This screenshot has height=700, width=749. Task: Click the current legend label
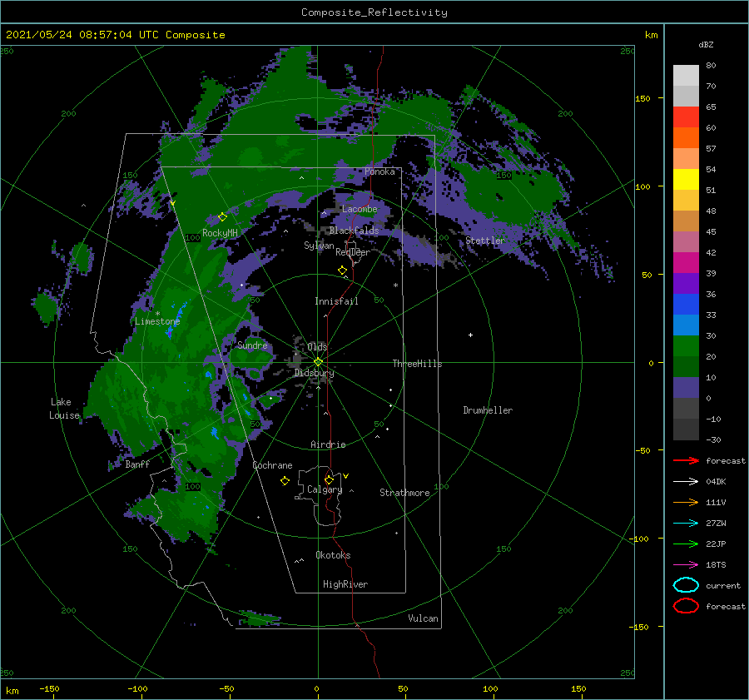(722, 586)
